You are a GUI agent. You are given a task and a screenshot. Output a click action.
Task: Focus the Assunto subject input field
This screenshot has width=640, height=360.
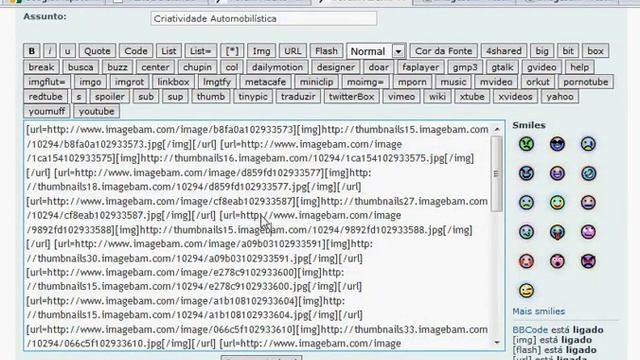click(264, 18)
